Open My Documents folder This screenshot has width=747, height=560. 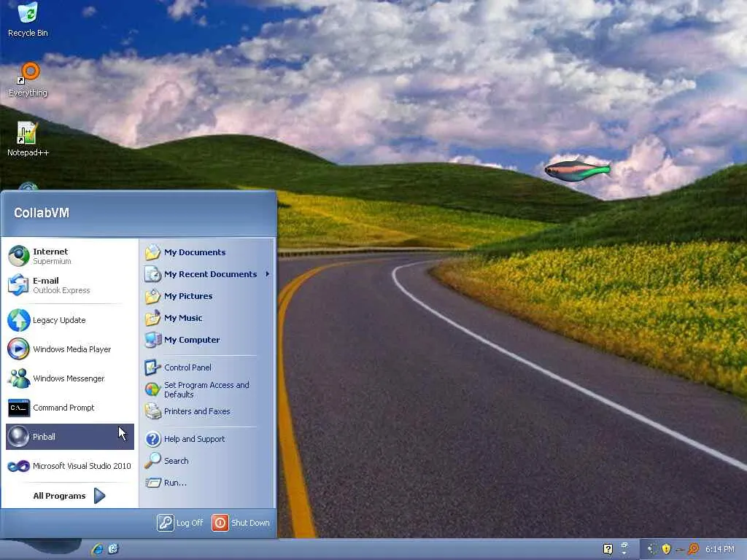[x=207, y=252]
